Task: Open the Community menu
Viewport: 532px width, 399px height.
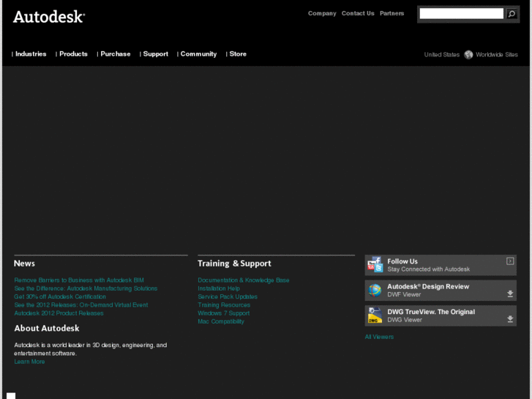Action: click(198, 54)
